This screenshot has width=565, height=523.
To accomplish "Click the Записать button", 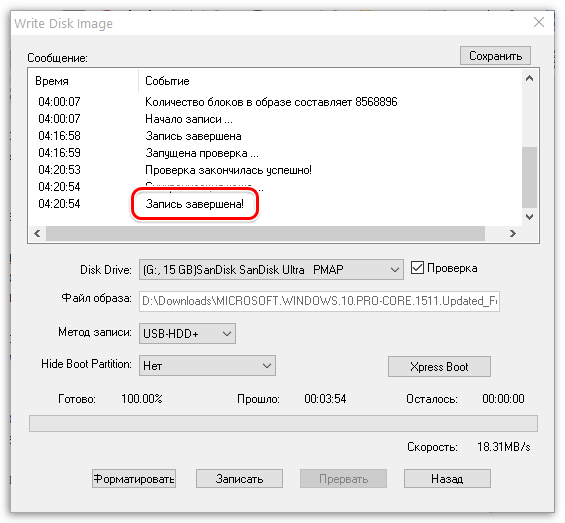I will pyautogui.click(x=239, y=479).
